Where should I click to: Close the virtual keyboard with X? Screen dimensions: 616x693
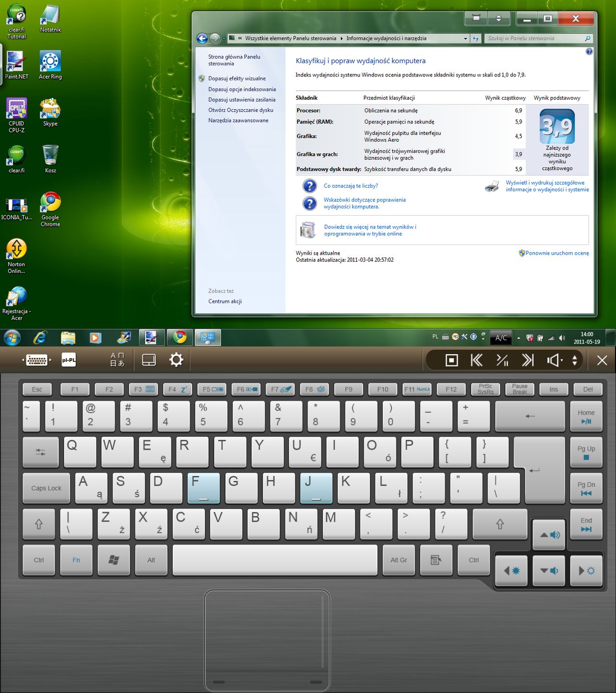point(602,360)
